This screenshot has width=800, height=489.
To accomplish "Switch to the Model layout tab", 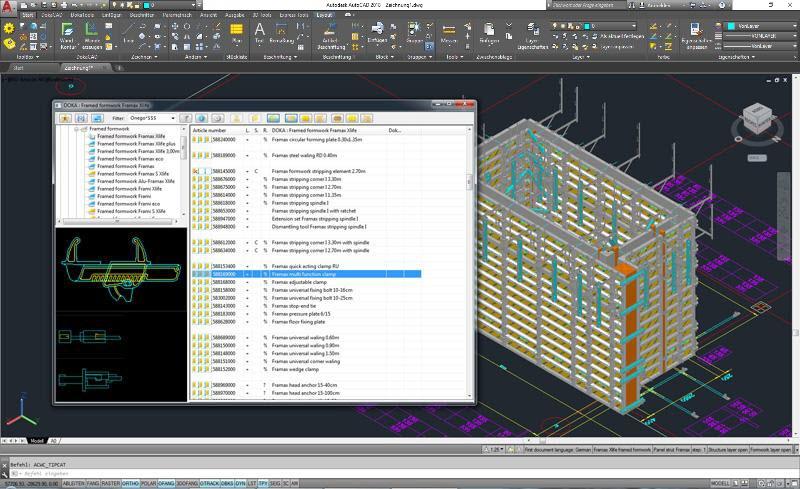I will 36,440.
